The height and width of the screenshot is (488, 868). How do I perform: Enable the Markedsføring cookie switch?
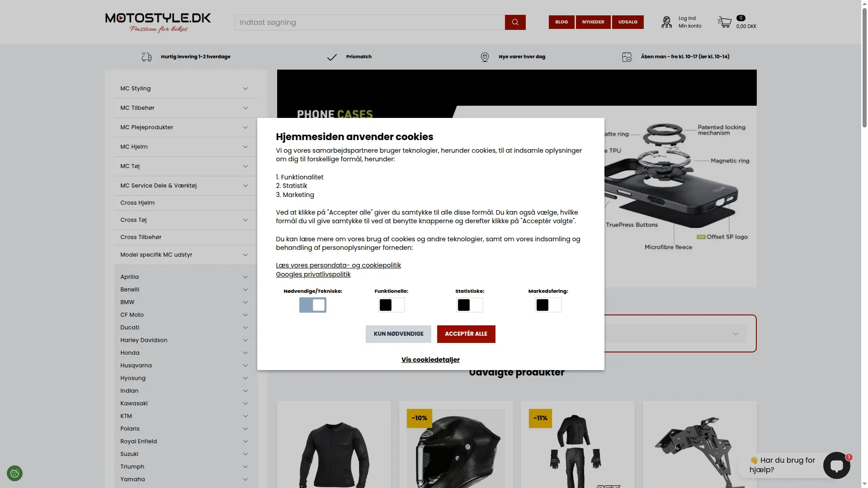[548, 305]
